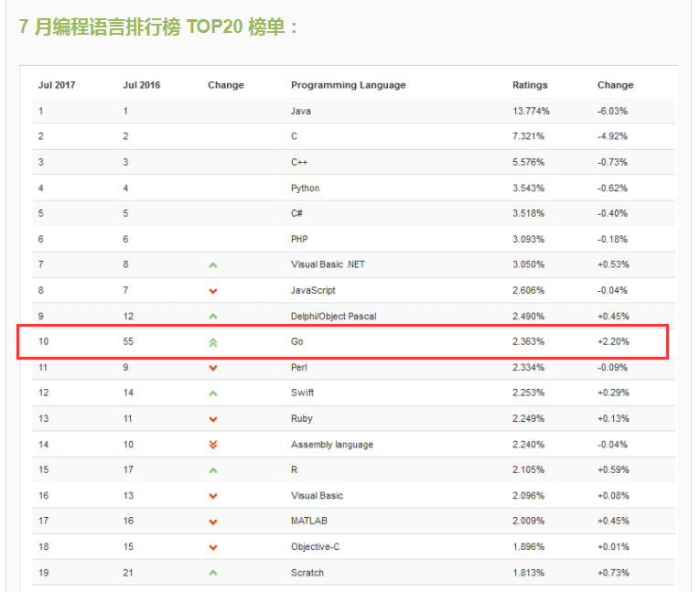Viewport: 700px width, 592px height.
Task: Click the -4.92% change value
Action: [x=612, y=136]
